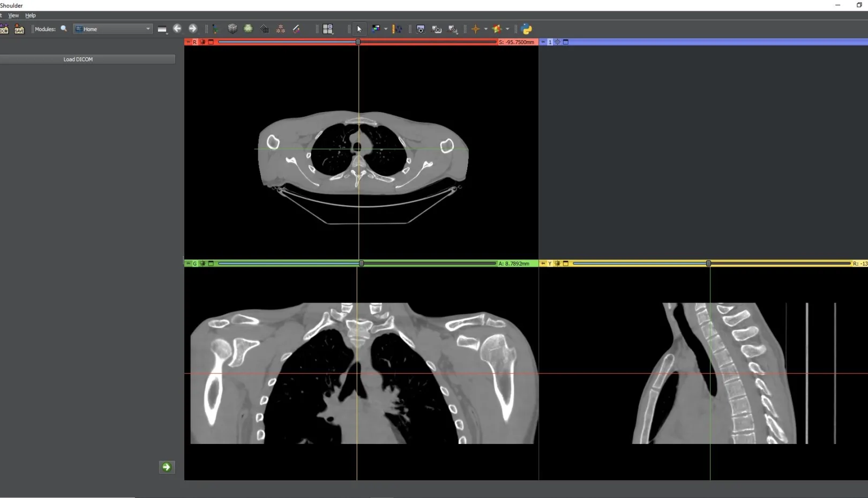Center the red slice view icon
This screenshot has height=498, width=868.
pos(203,42)
